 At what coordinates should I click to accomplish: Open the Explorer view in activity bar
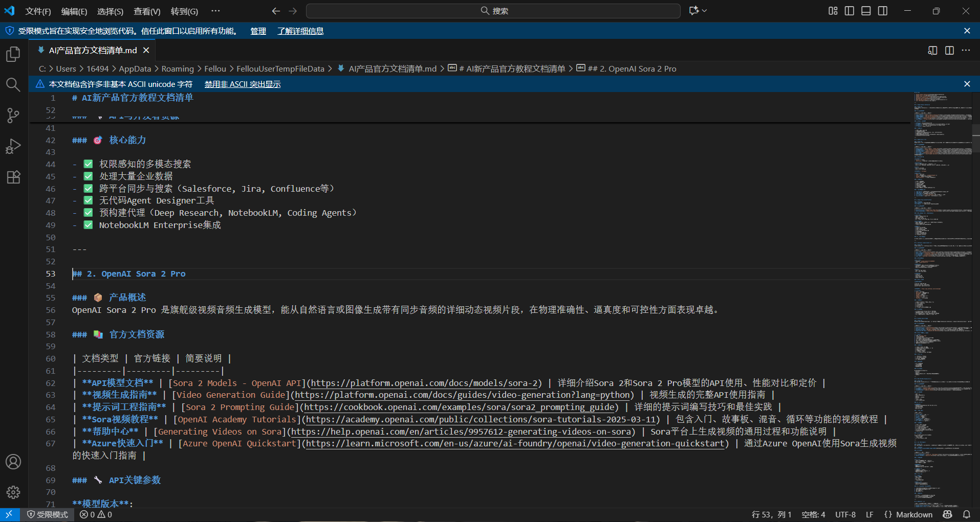(x=13, y=54)
